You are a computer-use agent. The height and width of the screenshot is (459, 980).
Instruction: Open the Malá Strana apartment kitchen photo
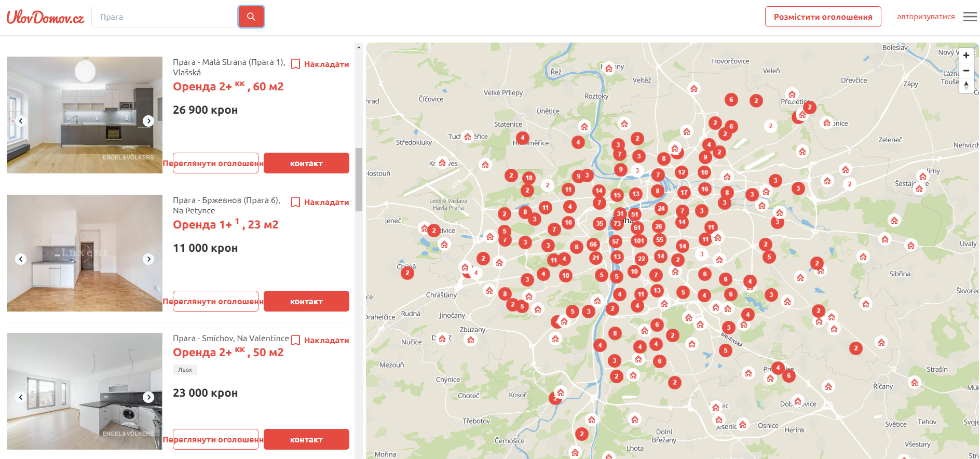pyautogui.click(x=85, y=115)
